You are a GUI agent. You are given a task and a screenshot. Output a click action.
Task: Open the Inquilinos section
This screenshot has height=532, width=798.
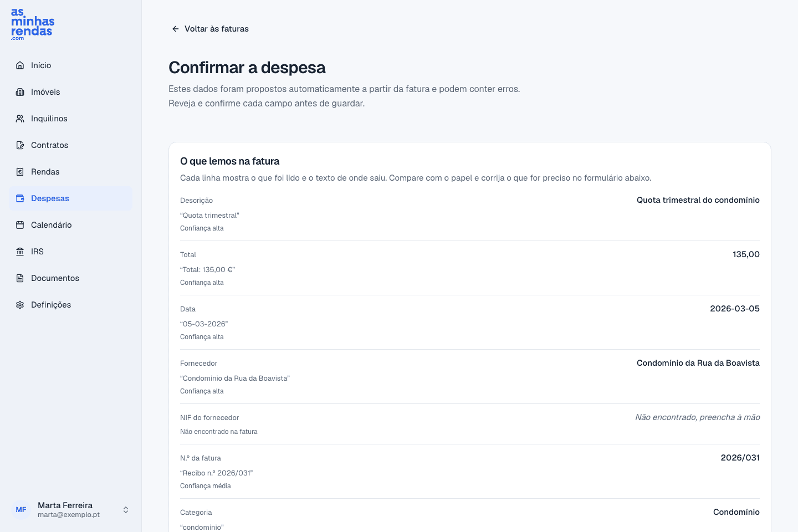click(x=70, y=119)
